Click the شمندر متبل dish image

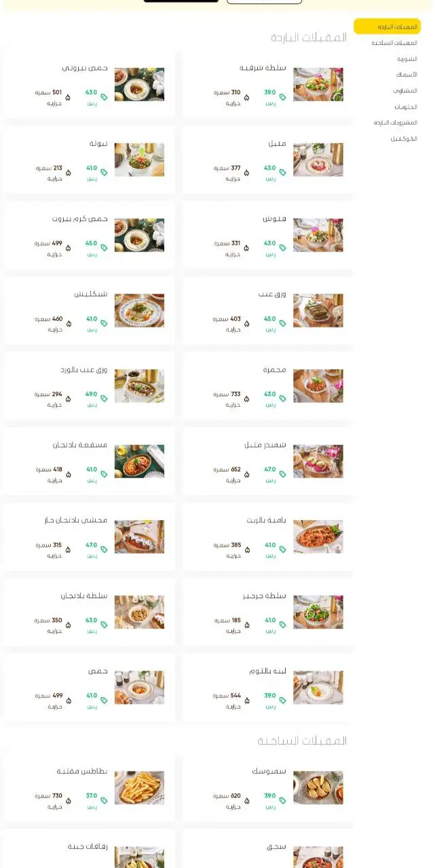(318, 461)
